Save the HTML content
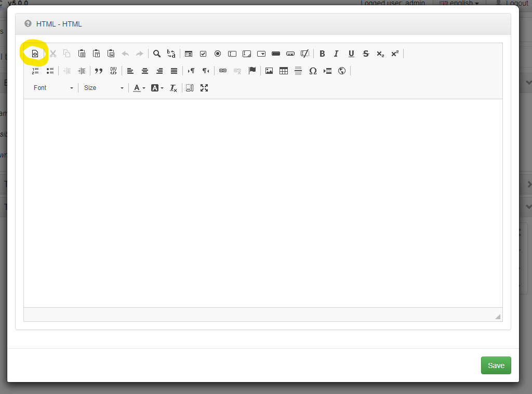The width and height of the screenshot is (532, 394). click(496, 365)
